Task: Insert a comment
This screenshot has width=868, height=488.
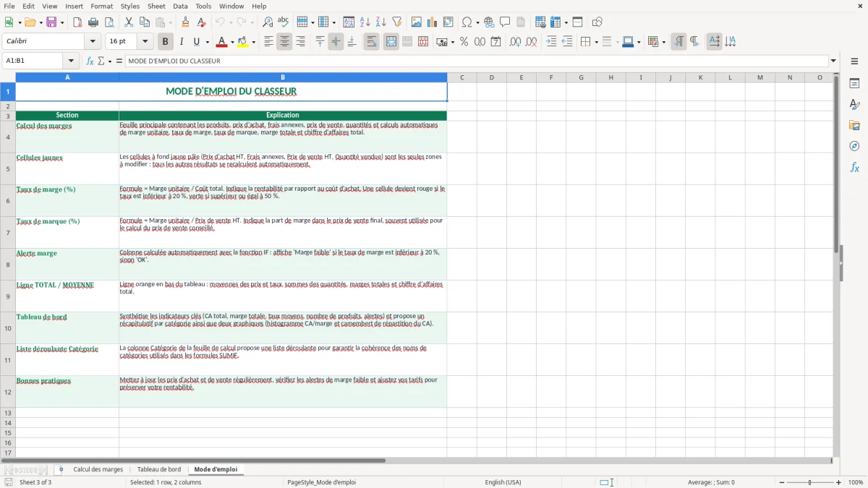Action: click(505, 22)
